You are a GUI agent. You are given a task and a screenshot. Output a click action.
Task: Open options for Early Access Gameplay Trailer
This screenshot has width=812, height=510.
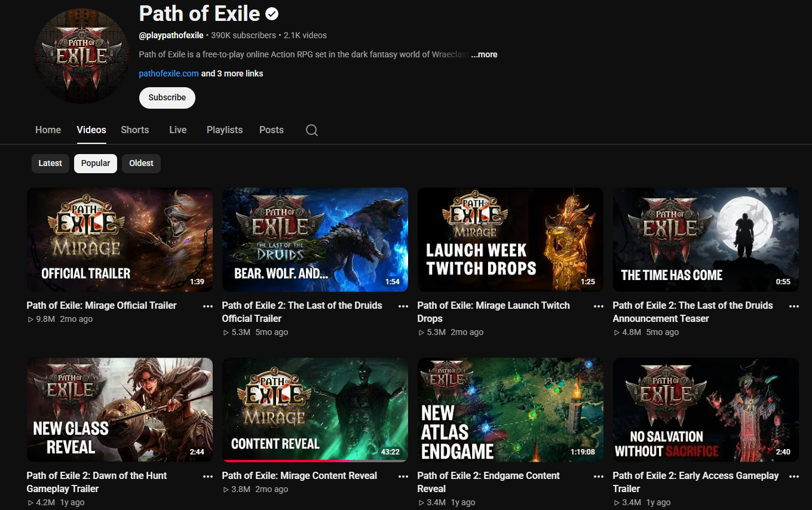[794, 476]
